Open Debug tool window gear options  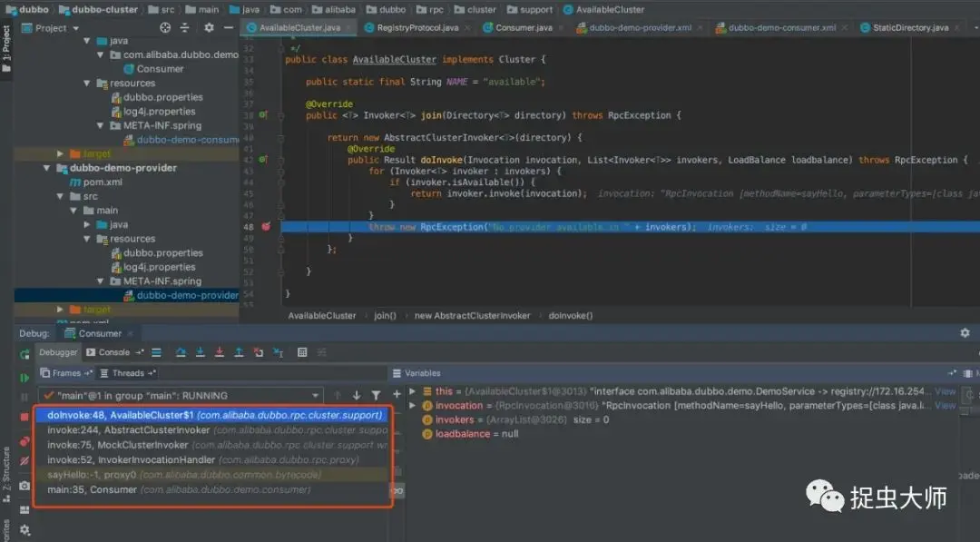click(965, 333)
